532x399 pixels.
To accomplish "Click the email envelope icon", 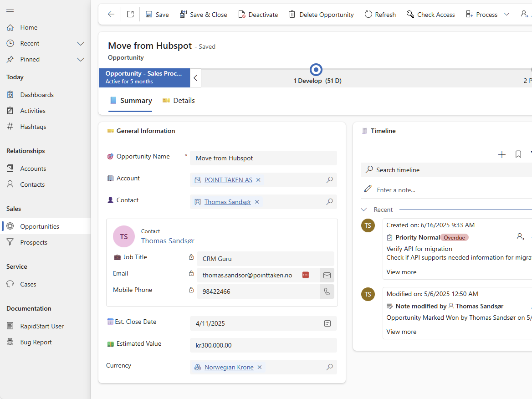I will pyautogui.click(x=327, y=275).
